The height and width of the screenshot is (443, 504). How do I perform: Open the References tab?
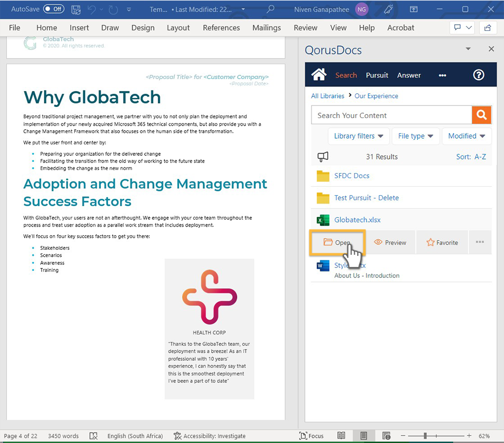click(x=221, y=28)
